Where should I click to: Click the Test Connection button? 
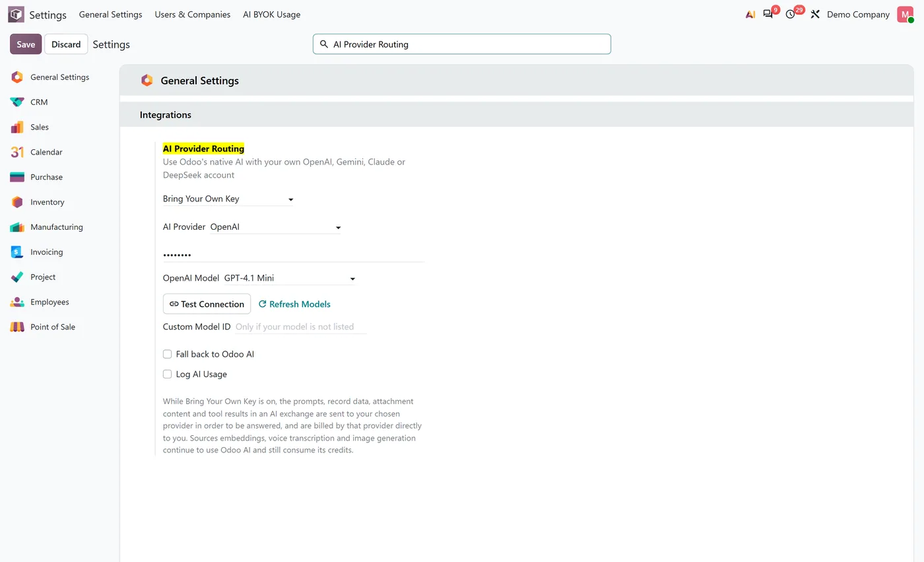click(207, 304)
